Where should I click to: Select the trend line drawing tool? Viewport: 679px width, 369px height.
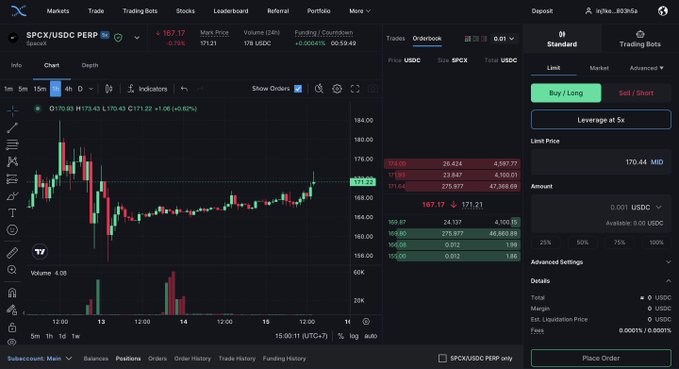12,127
